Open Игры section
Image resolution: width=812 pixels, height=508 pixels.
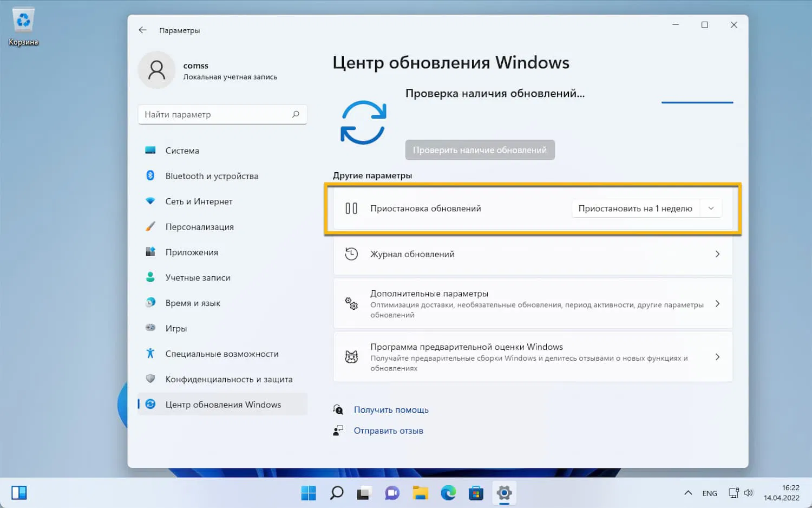[x=222, y=329]
